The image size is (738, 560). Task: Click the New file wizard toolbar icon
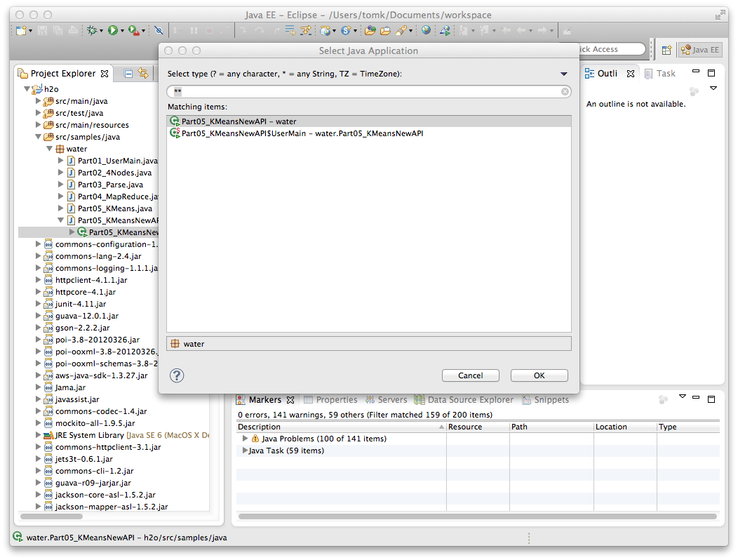(21, 30)
